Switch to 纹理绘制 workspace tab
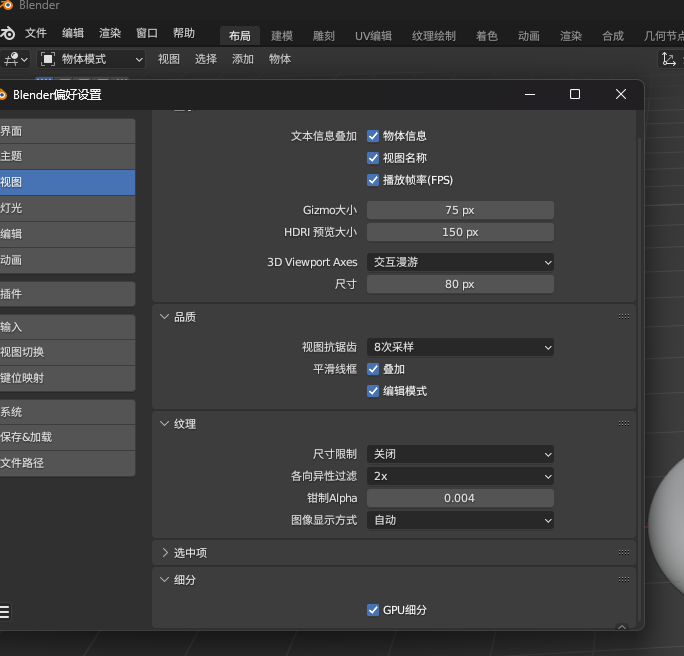The image size is (684, 656). (x=434, y=36)
